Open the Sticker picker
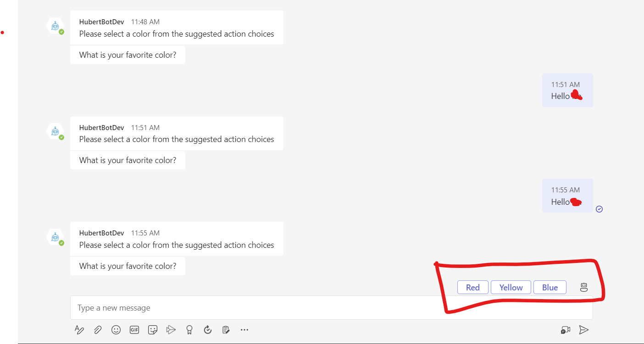The image size is (644, 344). [152, 329]
